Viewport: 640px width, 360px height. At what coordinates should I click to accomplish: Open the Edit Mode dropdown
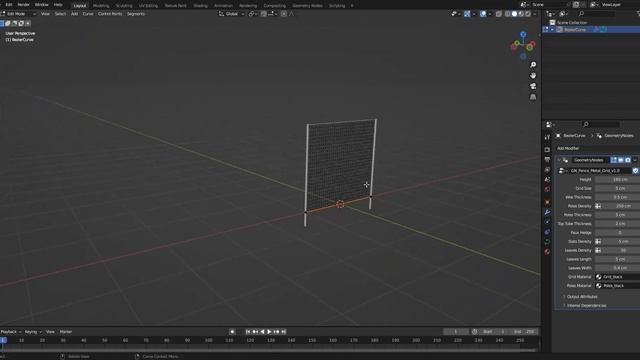pyautogui.click(x=19, y=14)
